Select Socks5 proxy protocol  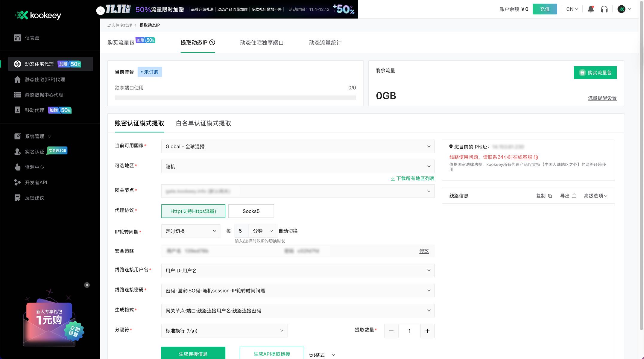[251, 211]
